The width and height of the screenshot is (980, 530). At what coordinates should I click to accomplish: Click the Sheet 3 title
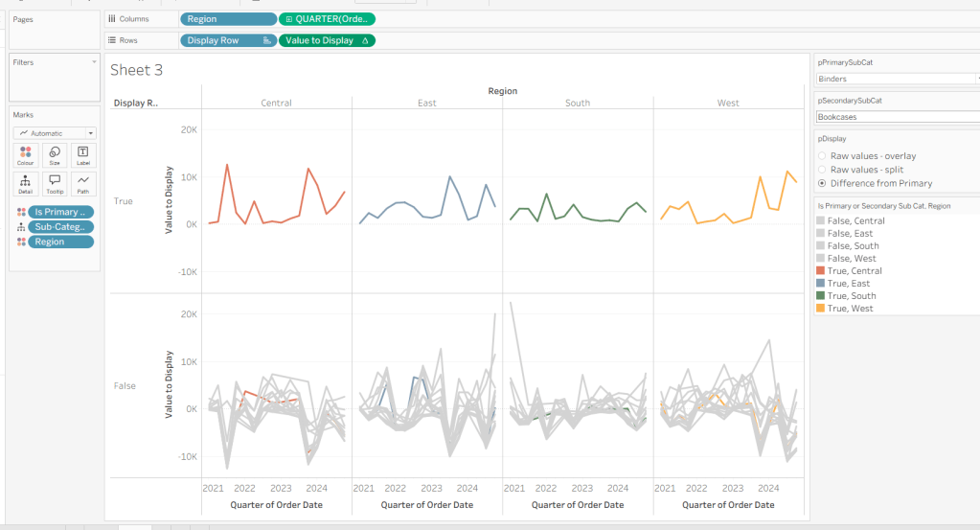pyautogui.click(x=136, y=70)
